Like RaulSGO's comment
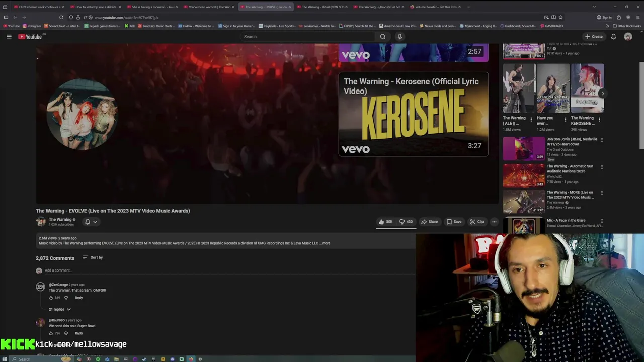Image resolution: width=644 pixels, height=362 pixels. click(x=51, y=333)
